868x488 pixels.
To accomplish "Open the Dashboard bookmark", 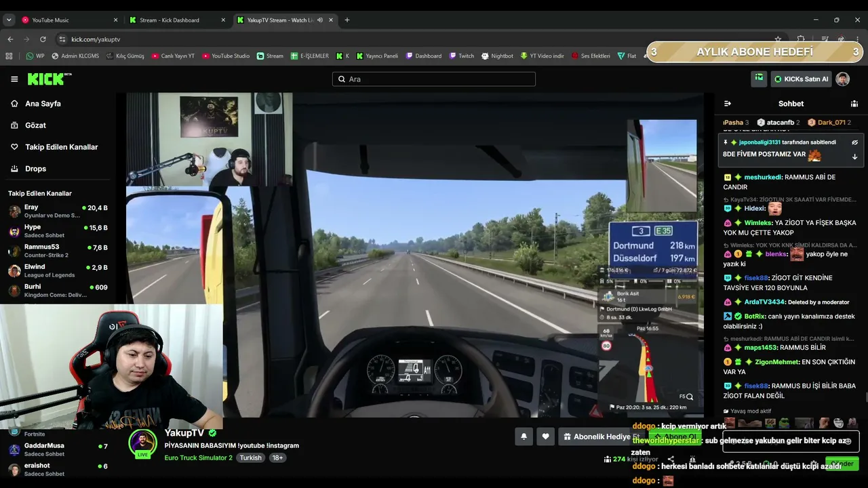I will coord(423,56).
